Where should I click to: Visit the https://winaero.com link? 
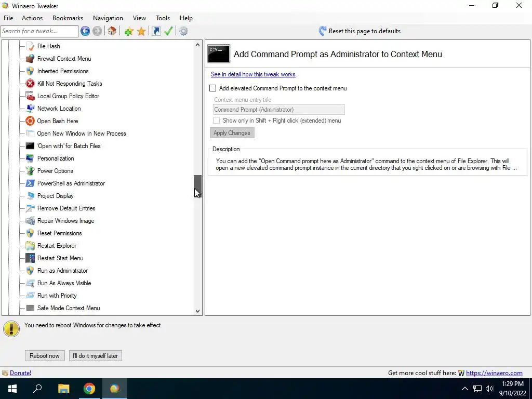click(x=494, y=373)
